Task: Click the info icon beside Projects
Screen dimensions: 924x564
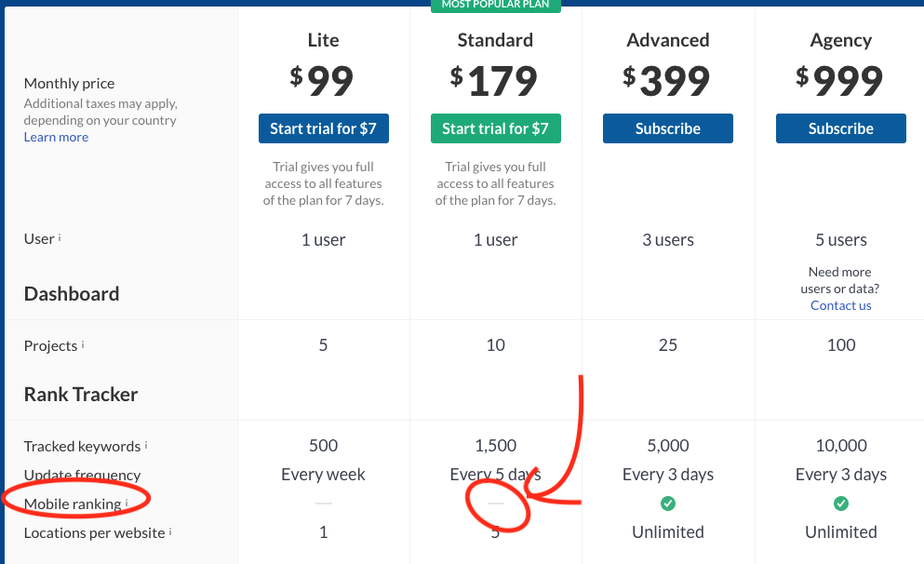Action: [83, 344]
